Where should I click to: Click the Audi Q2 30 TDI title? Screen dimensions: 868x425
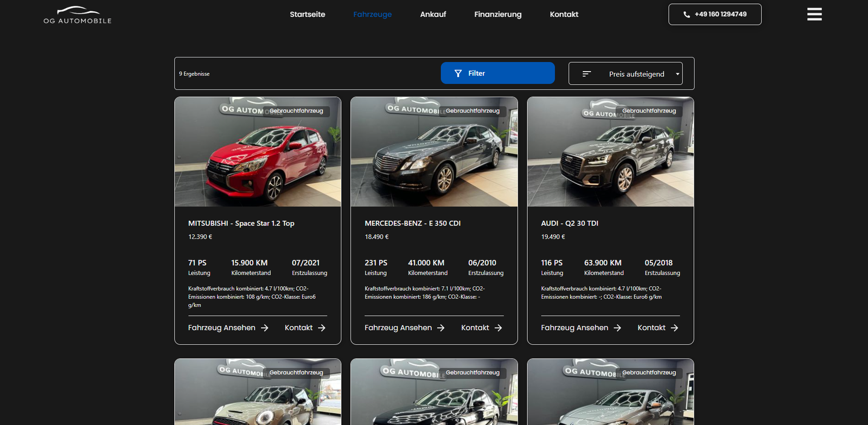pos(570,223)
